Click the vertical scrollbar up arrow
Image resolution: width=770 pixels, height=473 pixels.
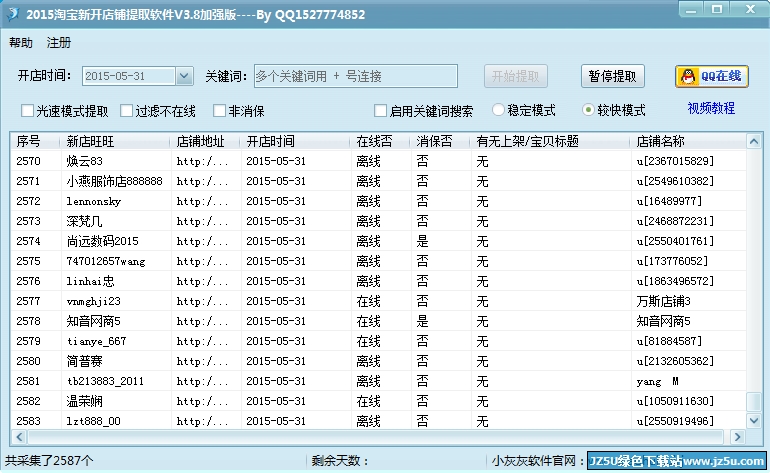point(754,142)
